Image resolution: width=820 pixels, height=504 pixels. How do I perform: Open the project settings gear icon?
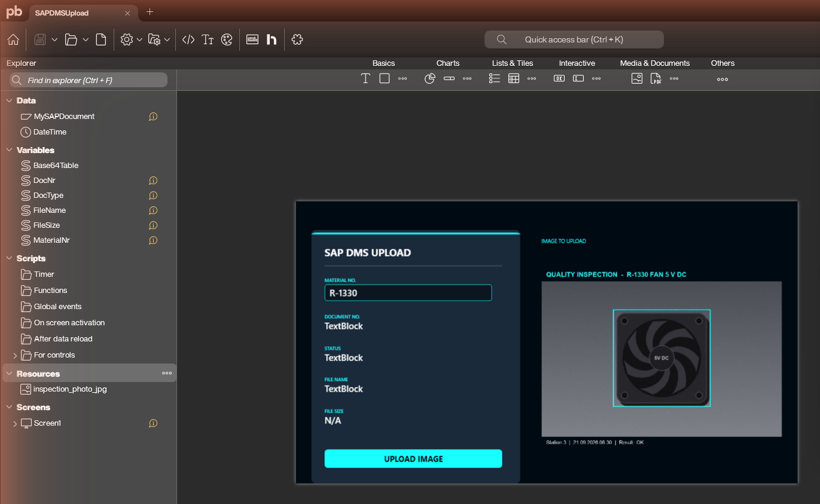tap(126, 40)
